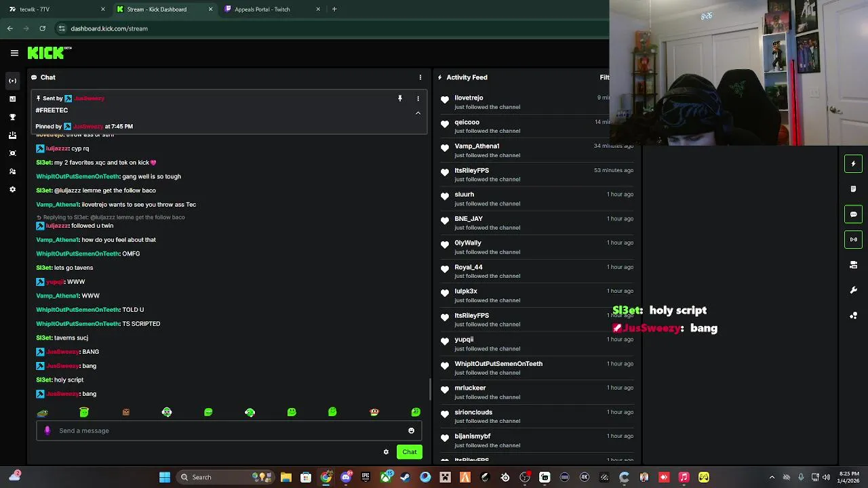
Task: Open chat settings gear near Chat button
Action: point(386,452)
